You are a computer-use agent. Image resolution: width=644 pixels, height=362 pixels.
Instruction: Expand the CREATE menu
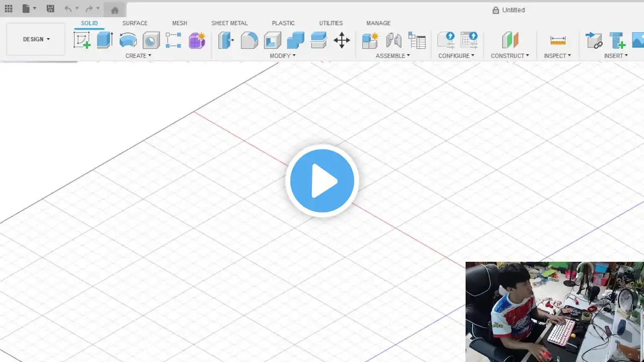tap(138, 56)
